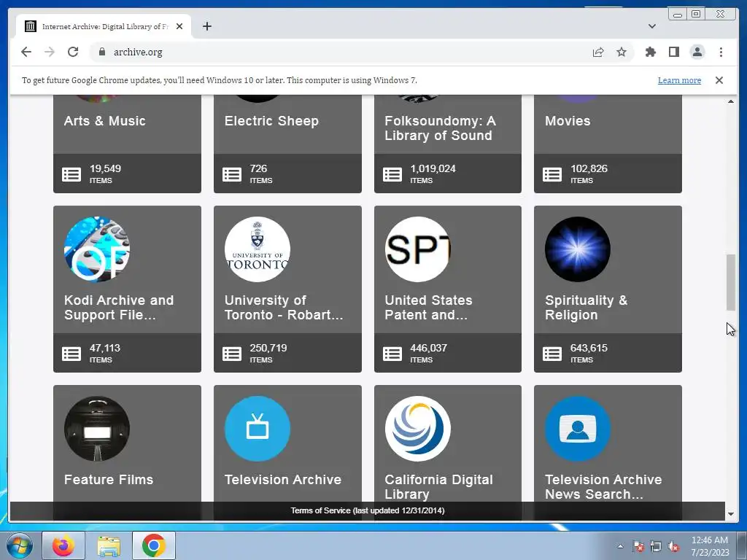Open California Digital Library title
This screenshot has height=560, width=747.
[438, 486]
